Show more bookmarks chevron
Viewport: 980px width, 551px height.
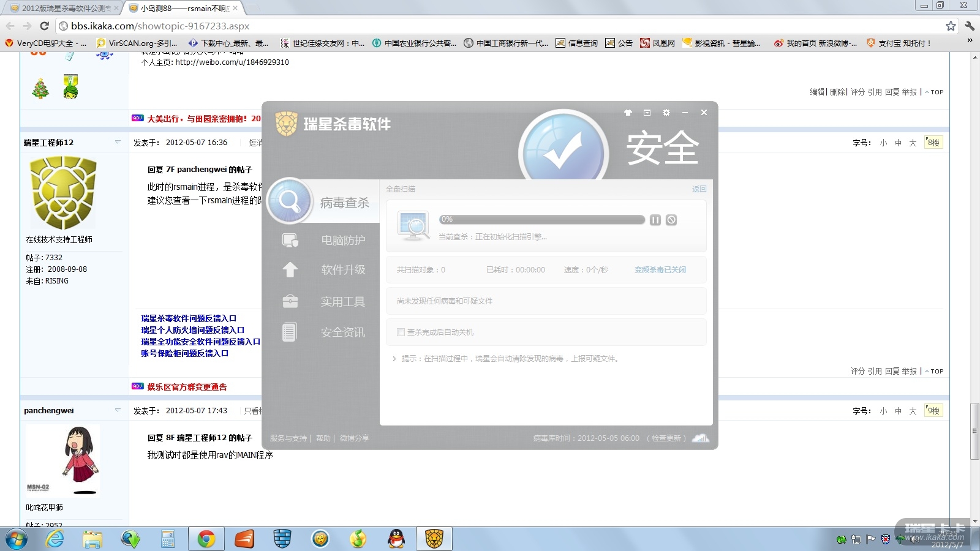(970, 40)
